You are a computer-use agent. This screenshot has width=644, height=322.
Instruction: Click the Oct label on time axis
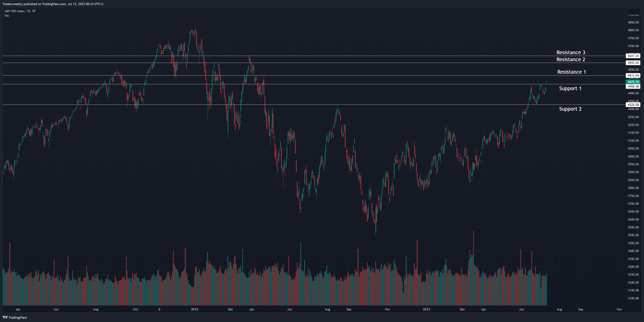(135, 309)
